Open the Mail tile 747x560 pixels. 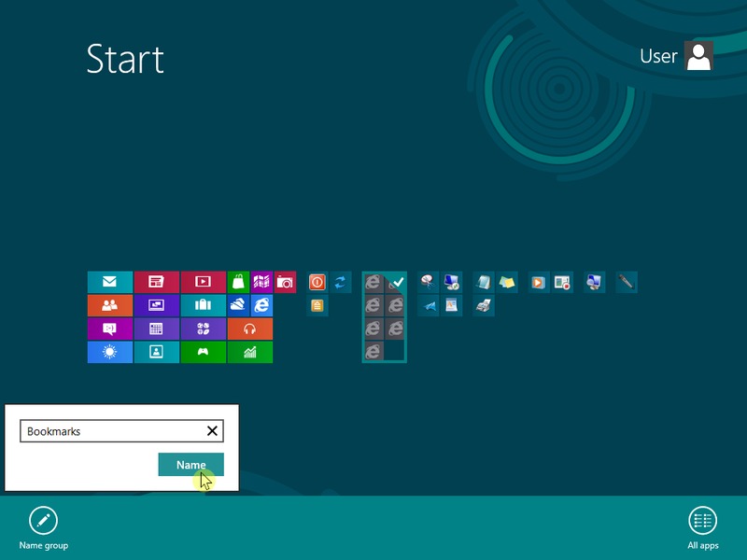109,282
